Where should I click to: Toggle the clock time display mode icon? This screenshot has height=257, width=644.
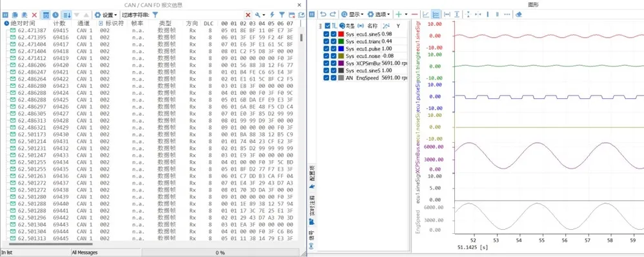coord(55,15)
